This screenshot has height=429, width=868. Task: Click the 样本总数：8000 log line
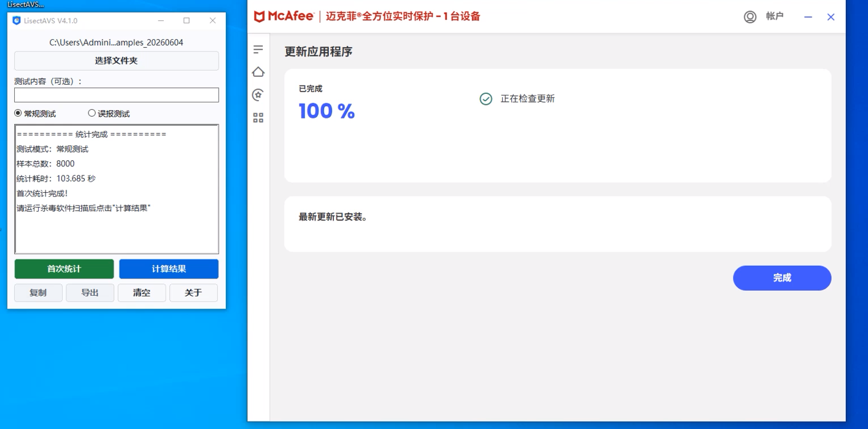[x=45, y=164]
